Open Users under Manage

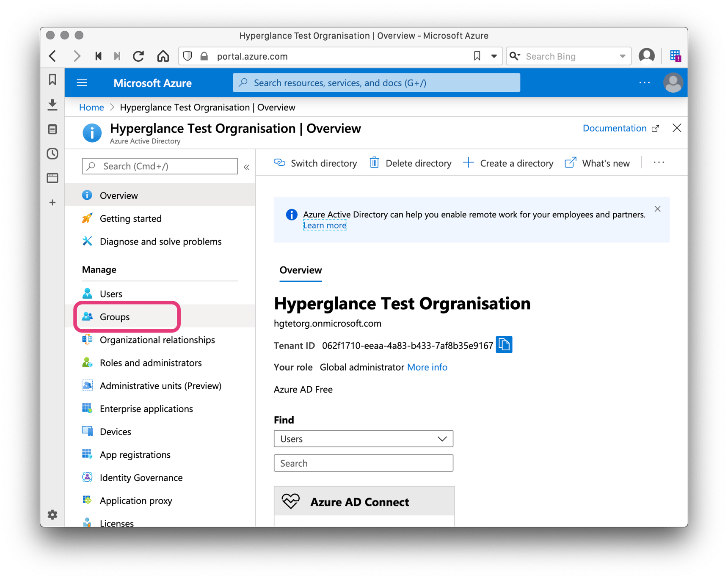point(160,294)
